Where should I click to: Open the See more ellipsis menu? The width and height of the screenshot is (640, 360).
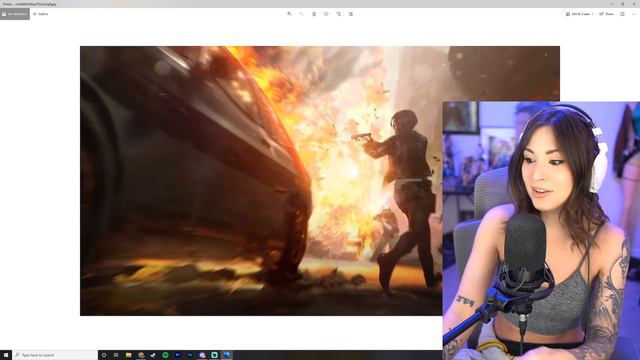634,14
